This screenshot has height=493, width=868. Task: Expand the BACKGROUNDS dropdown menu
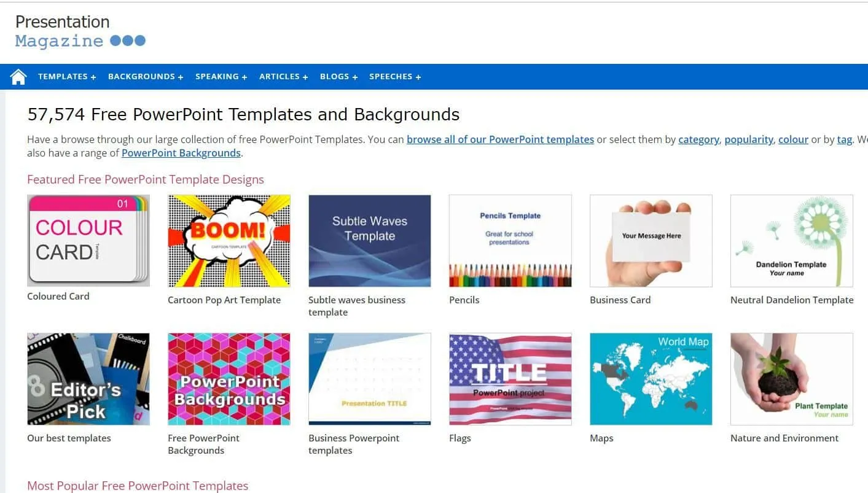coord(142,76)
